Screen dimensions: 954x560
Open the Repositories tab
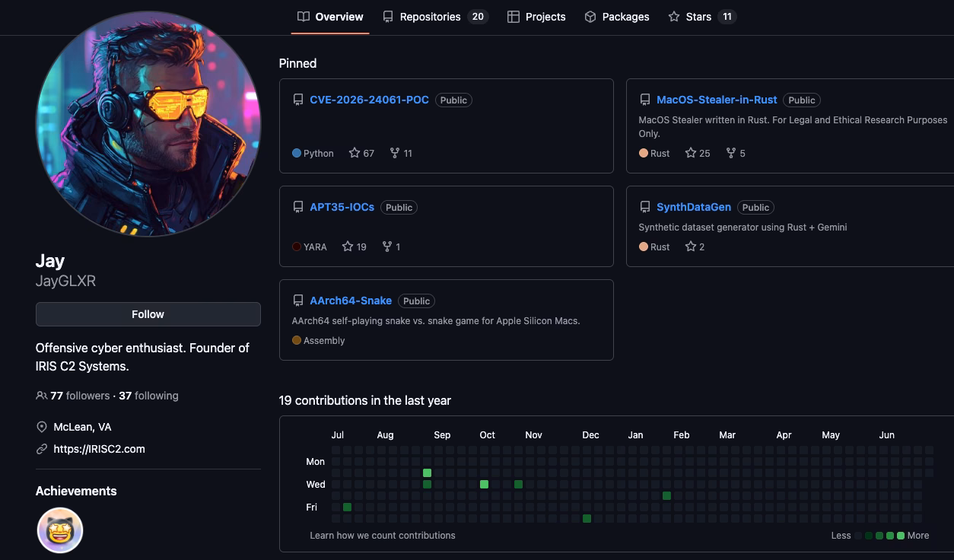[x=434, y=17]
